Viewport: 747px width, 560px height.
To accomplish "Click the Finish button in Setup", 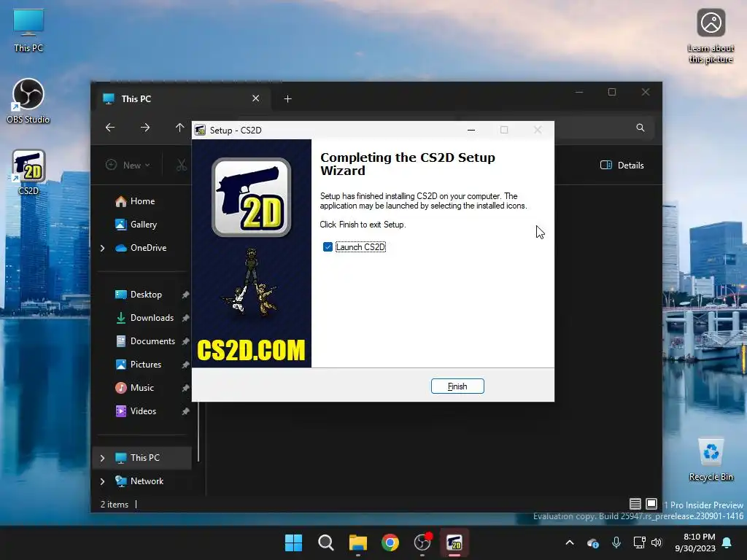I will (457, 386).
